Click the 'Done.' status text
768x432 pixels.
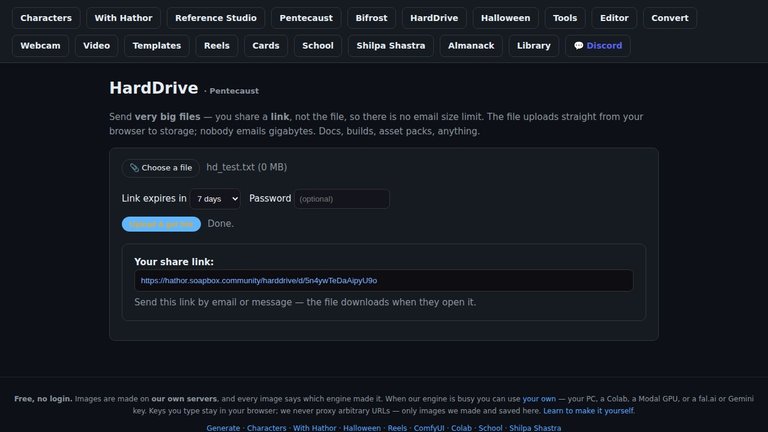(x=220, y=224)
